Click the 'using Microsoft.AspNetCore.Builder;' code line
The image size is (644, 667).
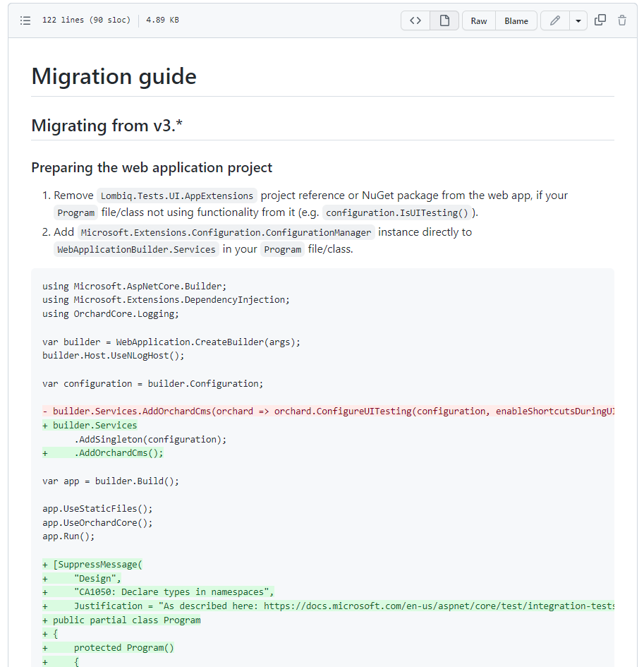(x=134, y=287)
